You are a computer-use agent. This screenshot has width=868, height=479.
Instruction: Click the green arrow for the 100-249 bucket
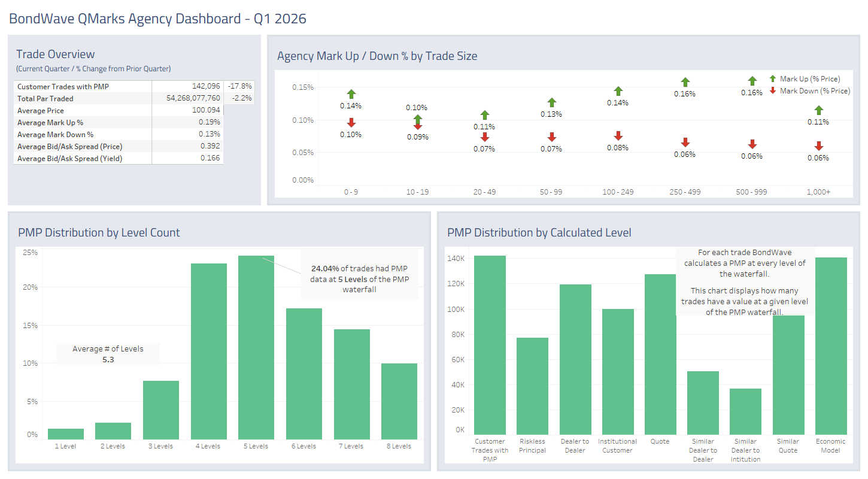coord(618,92)
